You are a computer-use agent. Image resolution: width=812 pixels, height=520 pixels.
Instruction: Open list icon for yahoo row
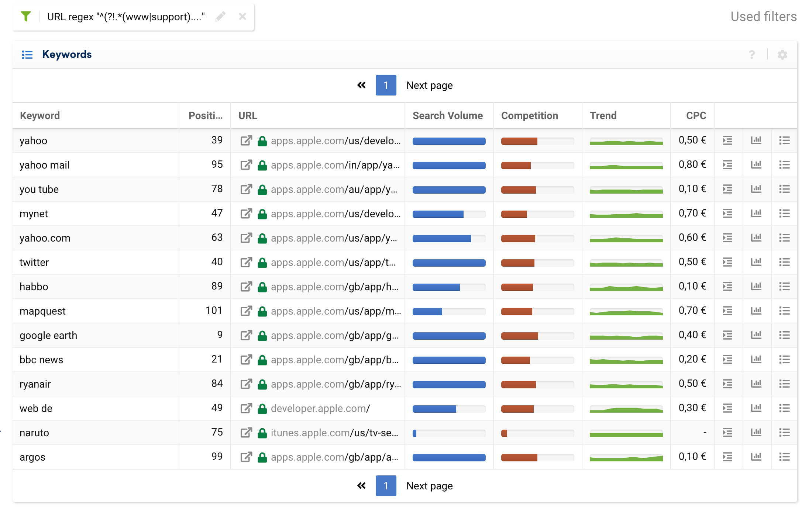(x=785, y=141)
